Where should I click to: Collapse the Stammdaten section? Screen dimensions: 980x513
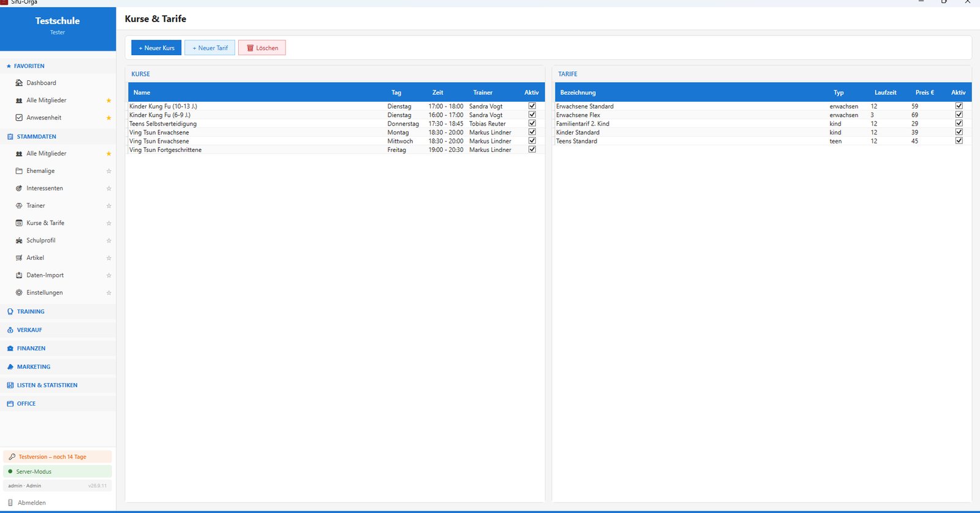(x=58, y=137)
